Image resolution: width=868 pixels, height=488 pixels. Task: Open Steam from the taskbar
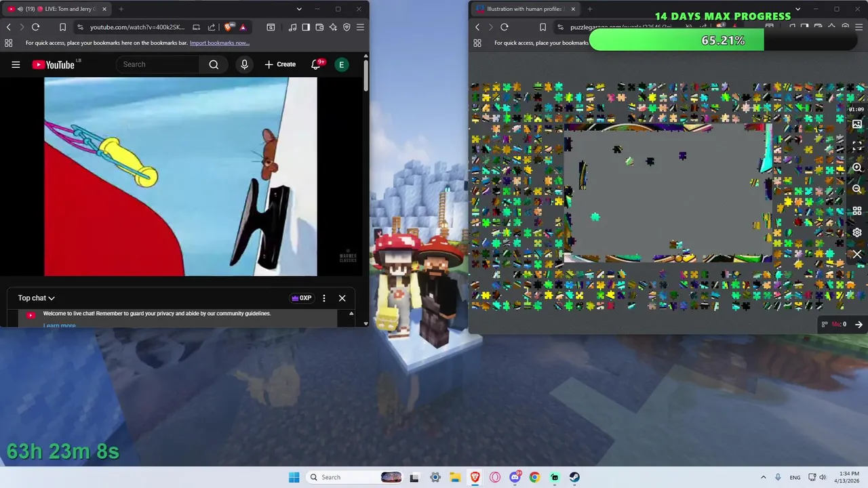(x=574, y=477)
